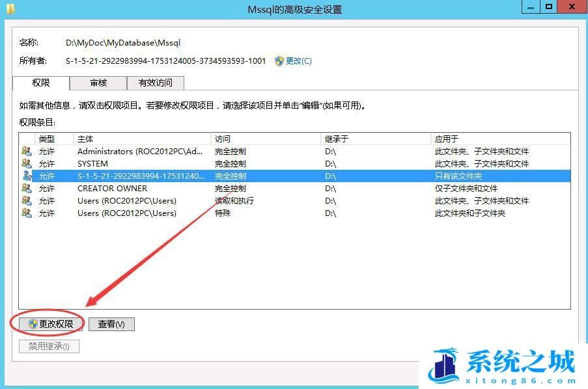588x389 pixels.
Task: Click the 特殊 access cell
Action: [223, 213]
